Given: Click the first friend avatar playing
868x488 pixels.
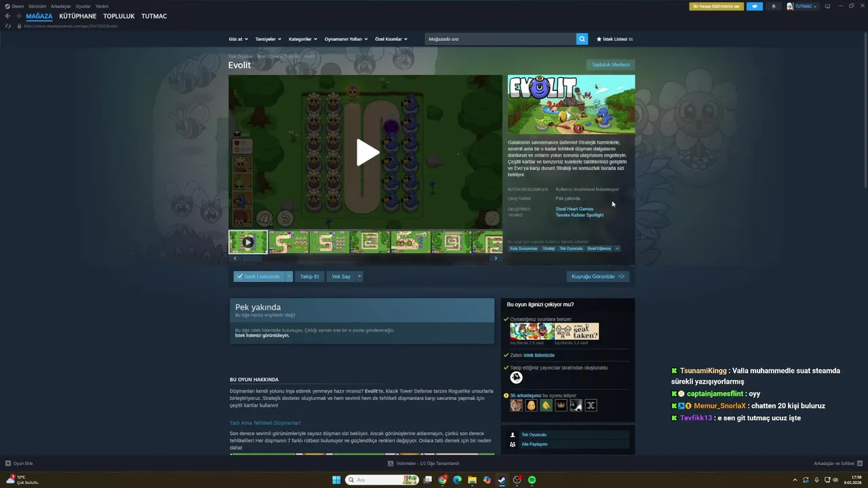Looking at the screenshot, I should [516, 405].
